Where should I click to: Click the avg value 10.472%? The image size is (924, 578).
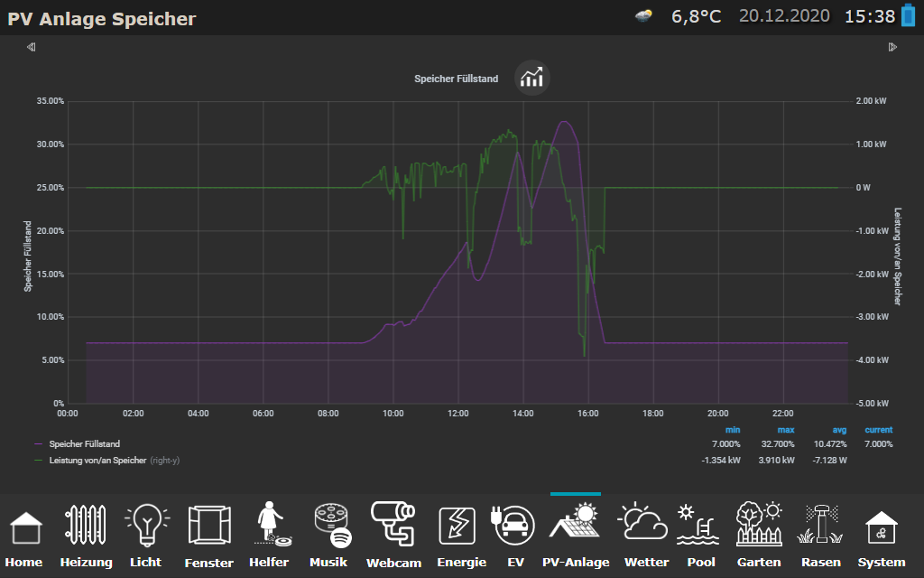pyautogui.click(x=830, y=444)
